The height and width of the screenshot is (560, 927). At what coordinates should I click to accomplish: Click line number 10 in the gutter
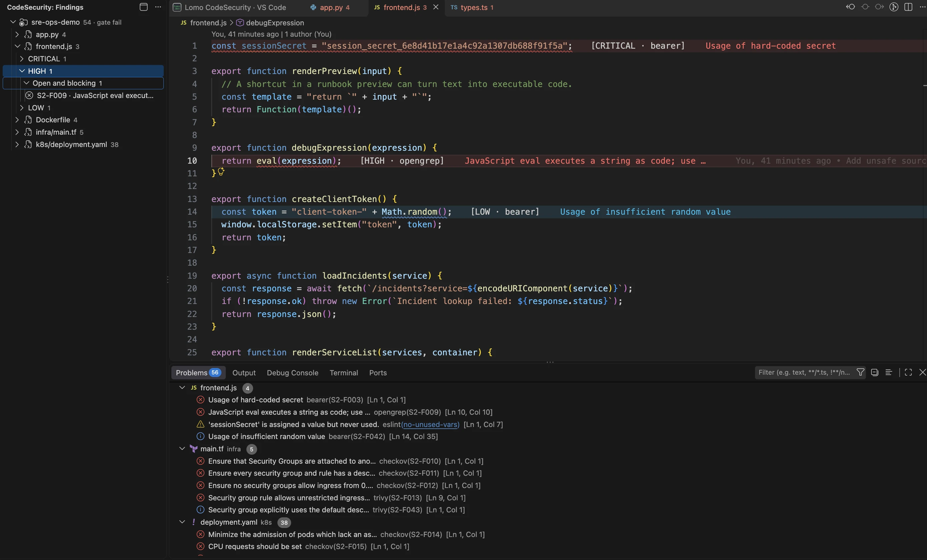pos(192,161)
